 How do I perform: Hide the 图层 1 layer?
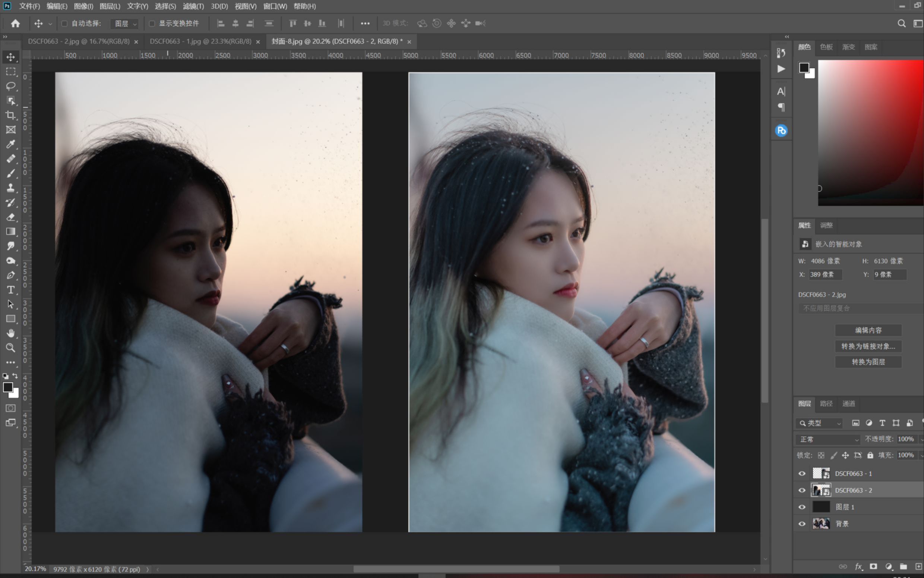coord(802,507)
